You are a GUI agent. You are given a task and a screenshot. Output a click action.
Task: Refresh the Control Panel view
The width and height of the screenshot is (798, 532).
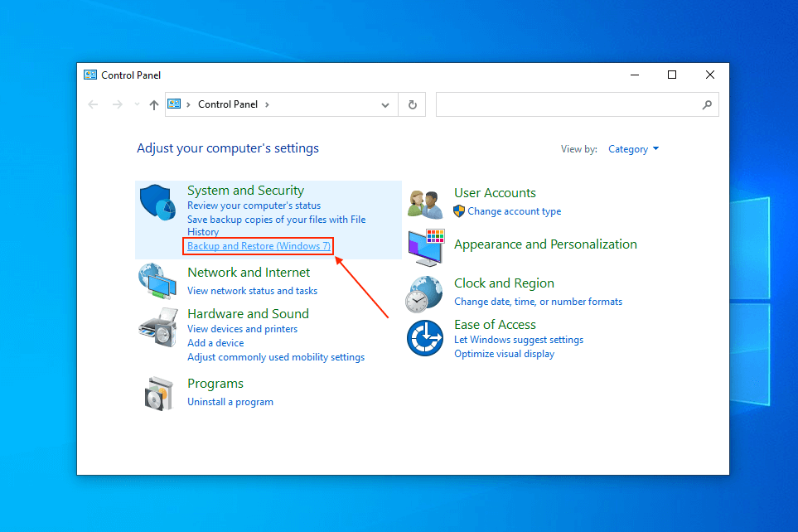[x=412, y=104]
